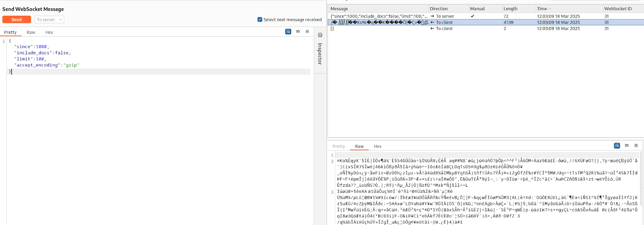This screenshot has width=644, height=225.
Task: Toggle \n non-printable icon in response viewer
Action: [627, 145]
